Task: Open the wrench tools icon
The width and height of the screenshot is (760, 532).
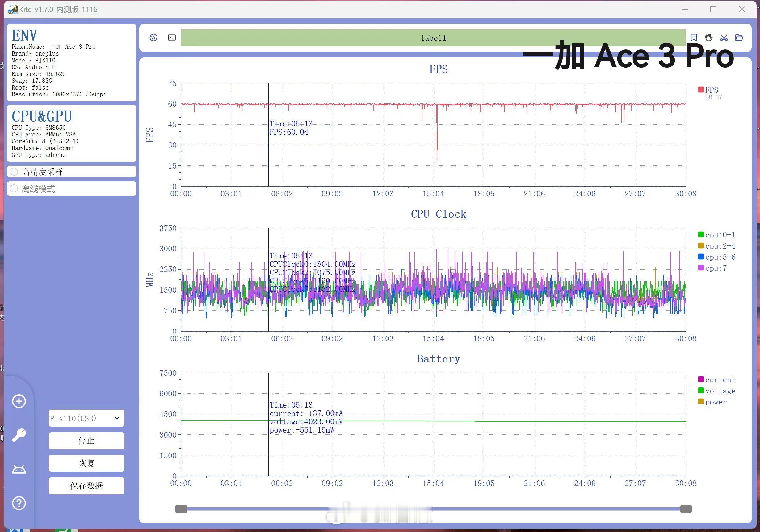Action: click(x=19, y=435)
